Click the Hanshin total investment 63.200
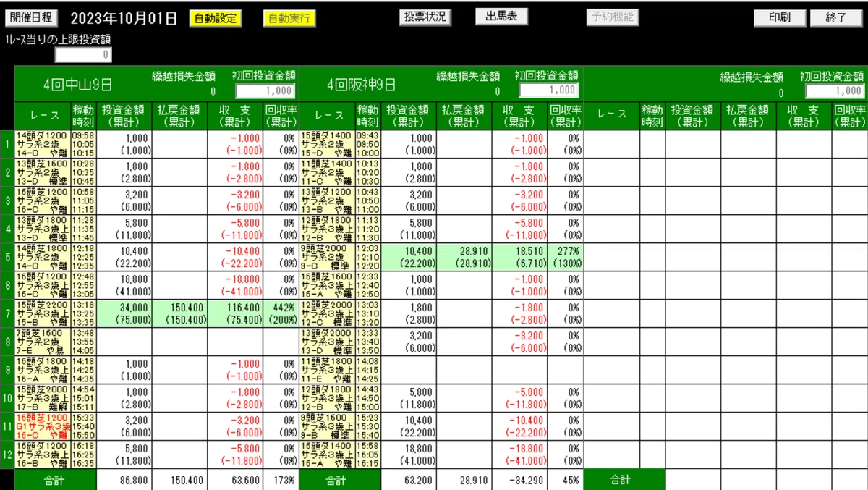 coord(409,481)
